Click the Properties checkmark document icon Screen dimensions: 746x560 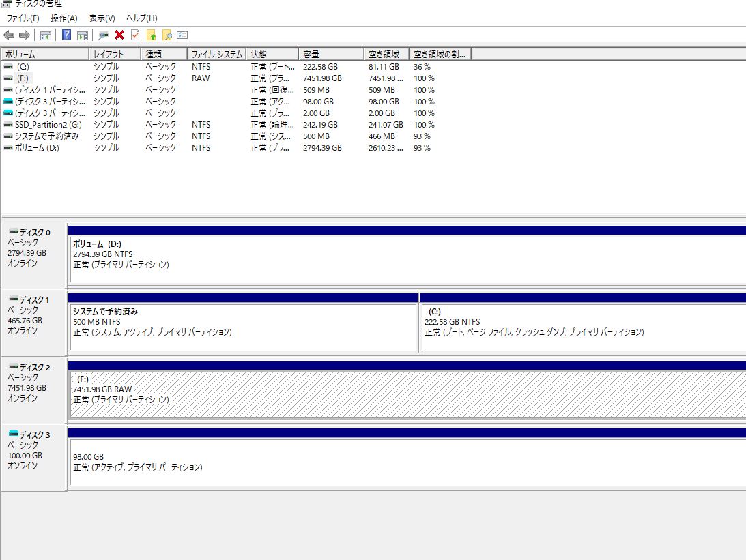pos(135,35)
